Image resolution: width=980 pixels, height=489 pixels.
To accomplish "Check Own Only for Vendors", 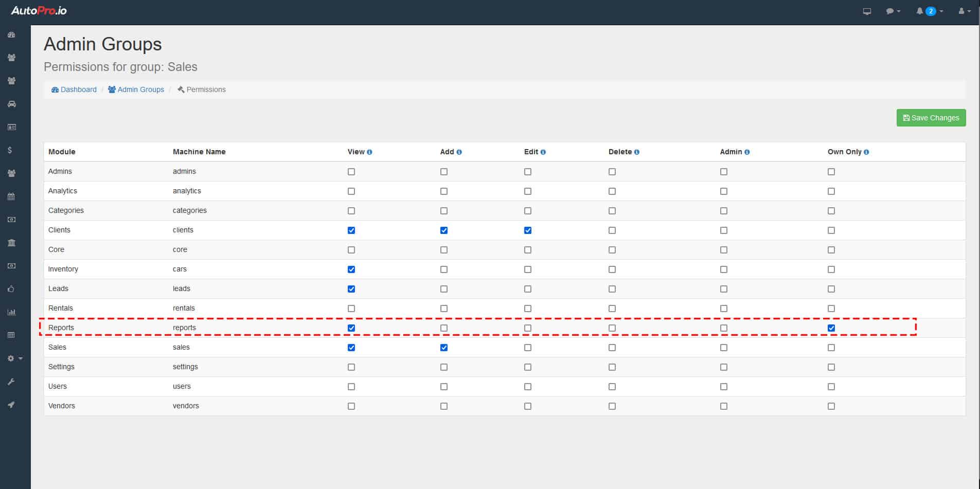I will coord(831,406).
